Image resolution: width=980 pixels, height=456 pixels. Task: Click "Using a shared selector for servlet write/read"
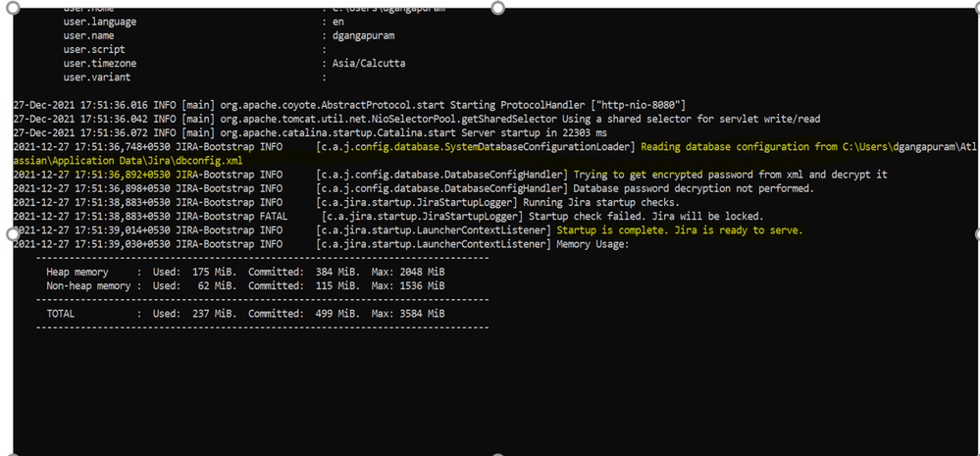[692, 119]
